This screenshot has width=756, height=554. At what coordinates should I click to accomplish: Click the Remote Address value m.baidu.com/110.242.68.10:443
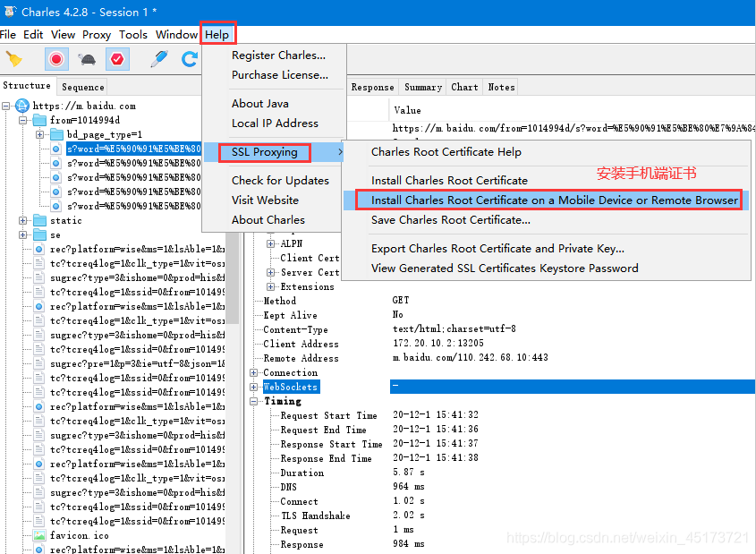click(x=470, y=357)
